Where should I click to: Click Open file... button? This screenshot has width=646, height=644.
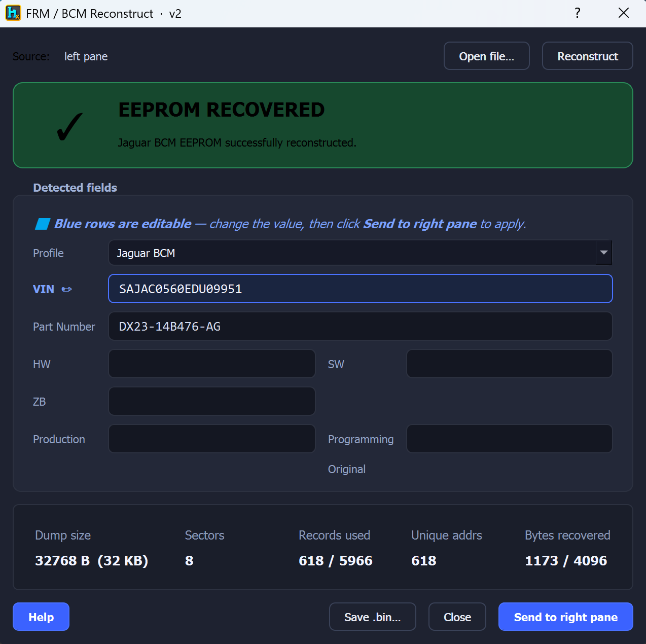tap(487, 56)
